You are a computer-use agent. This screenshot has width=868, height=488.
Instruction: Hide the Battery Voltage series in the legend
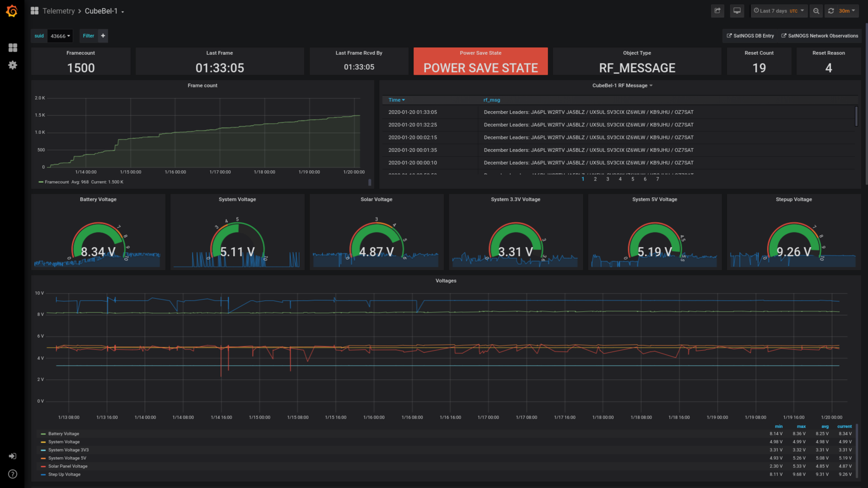coord(63,434)
